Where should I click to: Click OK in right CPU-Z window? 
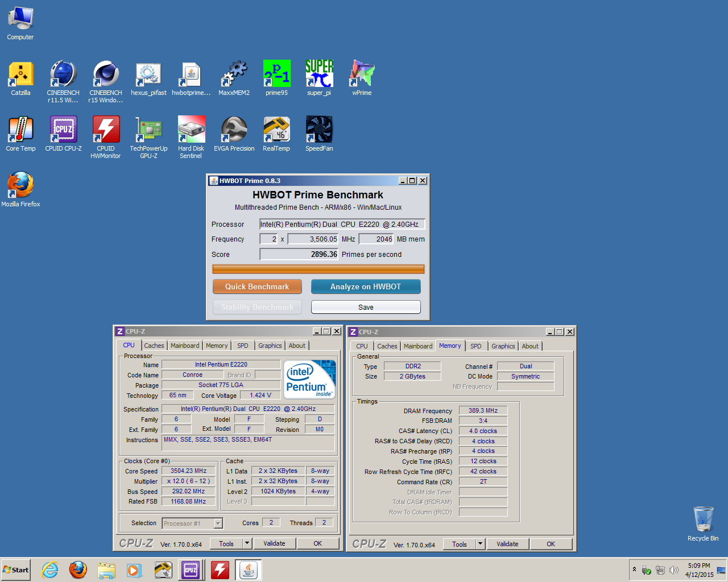[x=551, y=544]
